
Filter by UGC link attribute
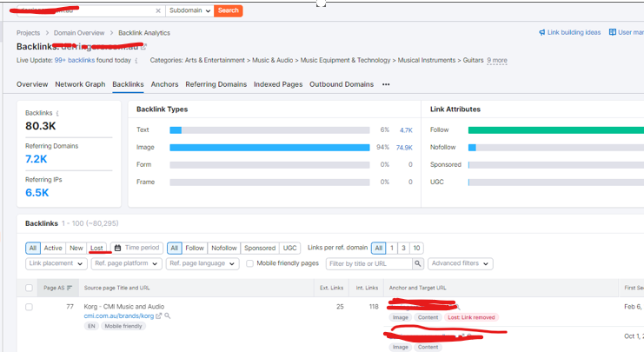click(x=289, y=248)
